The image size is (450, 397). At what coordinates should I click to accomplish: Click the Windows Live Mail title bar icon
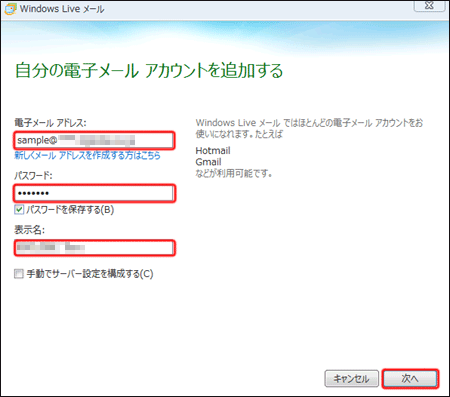click(x=10, y=8)
